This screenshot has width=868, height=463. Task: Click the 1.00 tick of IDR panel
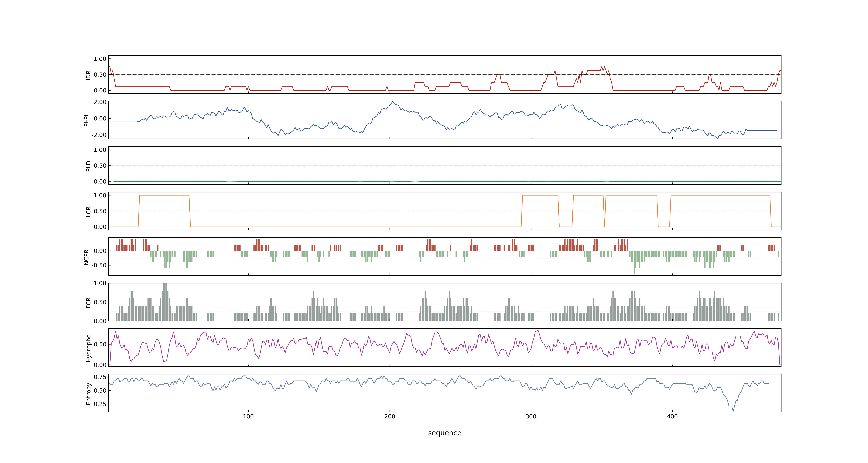tap(100, 59)
